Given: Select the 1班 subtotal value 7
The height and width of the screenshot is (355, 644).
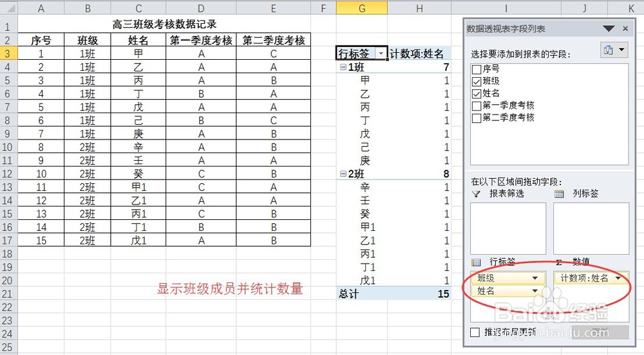Looking at the screenshot, I should click(x=419, y=68).
